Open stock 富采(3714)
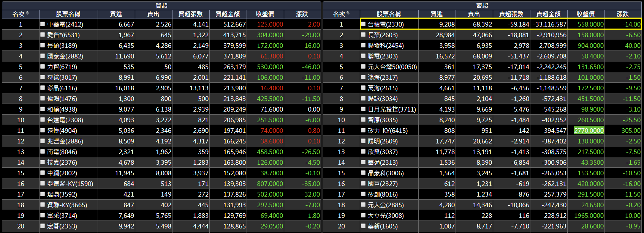This screenshot has width=644, height=233. point(62,216)
